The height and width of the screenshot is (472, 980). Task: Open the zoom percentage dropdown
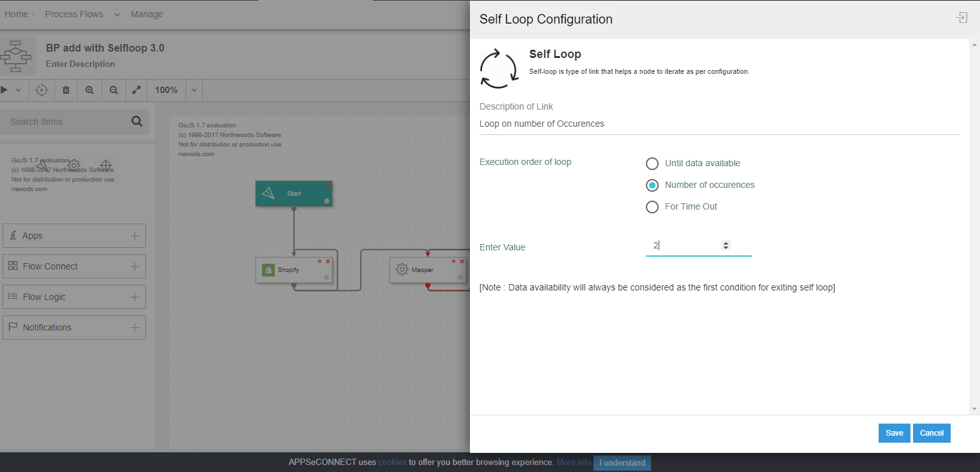193,90
